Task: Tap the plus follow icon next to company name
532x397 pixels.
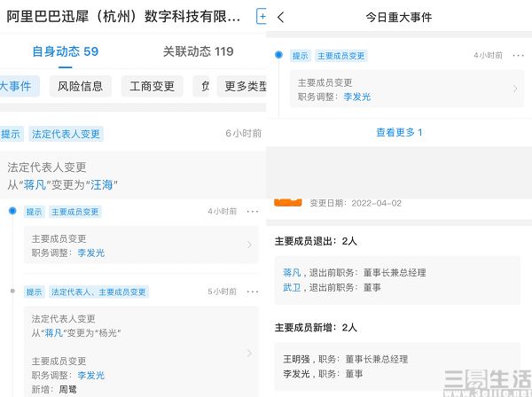Action: click(261, 17)
